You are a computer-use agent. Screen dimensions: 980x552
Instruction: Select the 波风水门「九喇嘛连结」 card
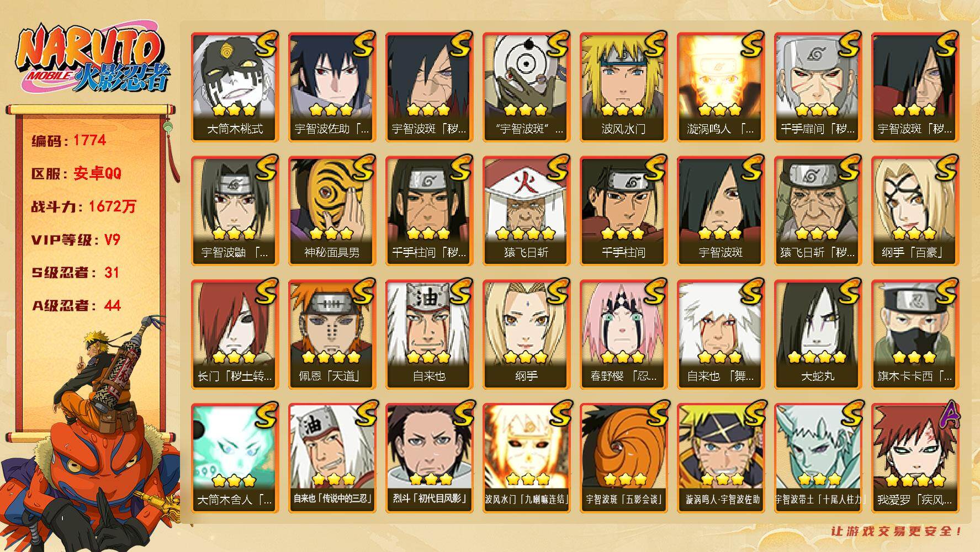[527, 458]
